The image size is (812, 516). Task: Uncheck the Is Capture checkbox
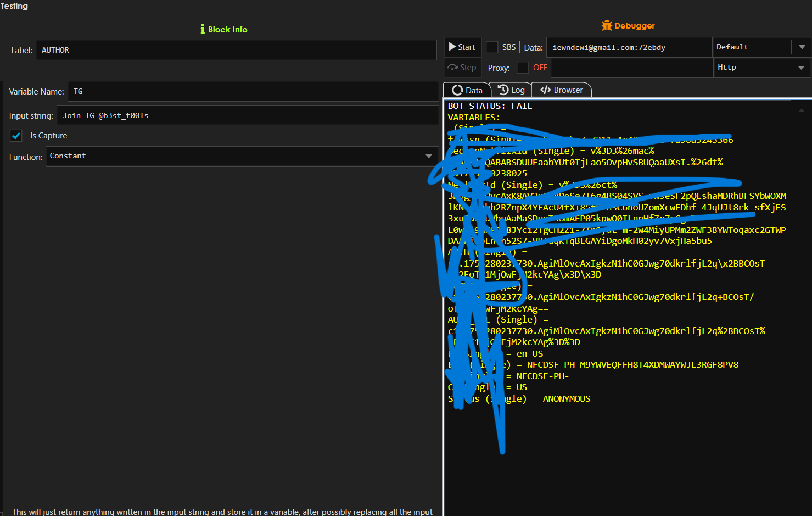point(16,136)
